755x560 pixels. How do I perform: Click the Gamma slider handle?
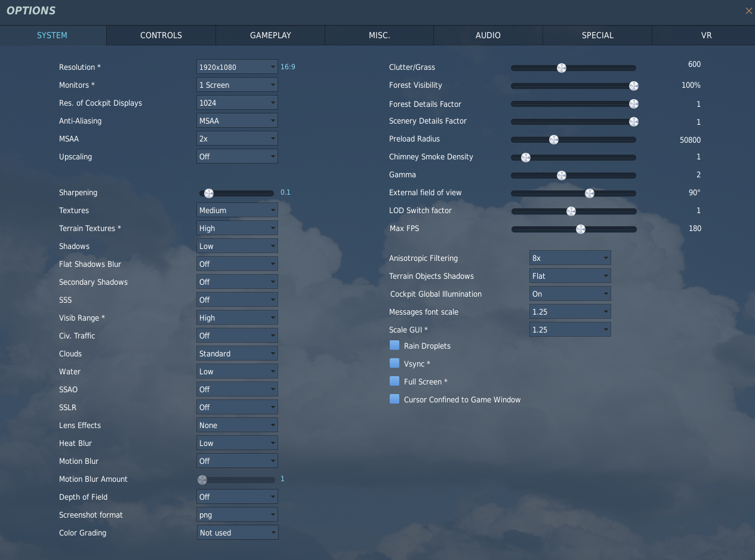(x=562, y=176)
